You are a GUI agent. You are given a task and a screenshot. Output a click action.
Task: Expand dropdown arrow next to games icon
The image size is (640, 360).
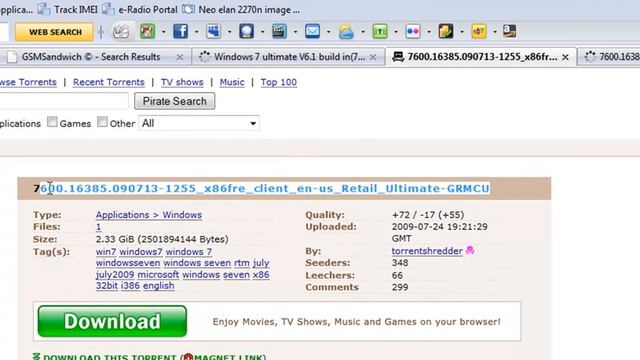(164, 32)
